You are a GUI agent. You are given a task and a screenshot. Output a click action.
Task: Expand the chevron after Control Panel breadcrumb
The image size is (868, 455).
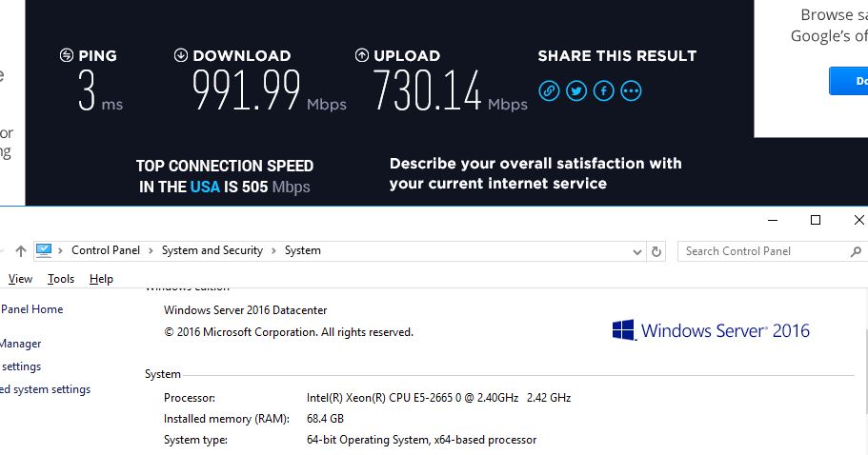150,250
